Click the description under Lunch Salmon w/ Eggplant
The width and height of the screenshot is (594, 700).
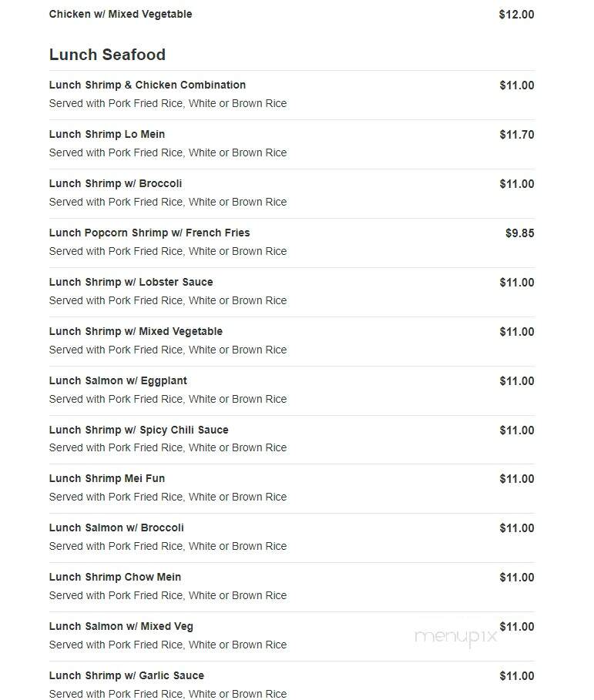tap(168, 399)
